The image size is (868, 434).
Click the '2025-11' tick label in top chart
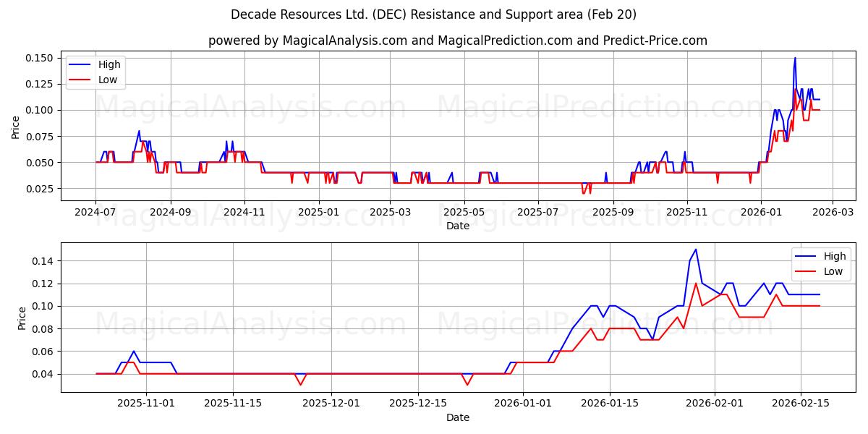coord(687,212)
